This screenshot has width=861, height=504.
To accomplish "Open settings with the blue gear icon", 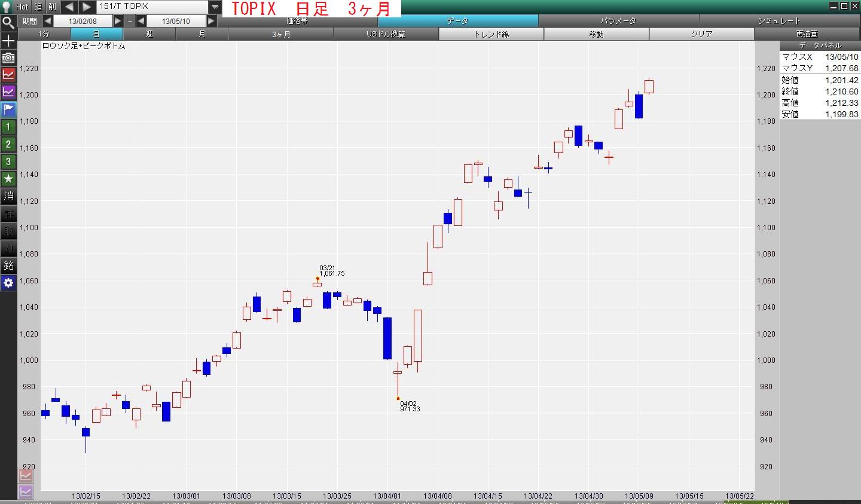I will (8, 283).
